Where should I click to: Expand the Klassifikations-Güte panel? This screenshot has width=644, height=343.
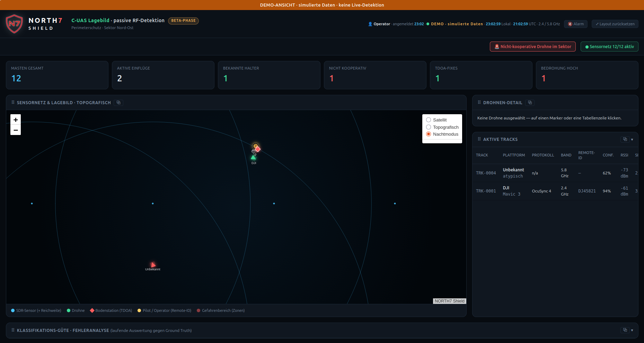632,330
